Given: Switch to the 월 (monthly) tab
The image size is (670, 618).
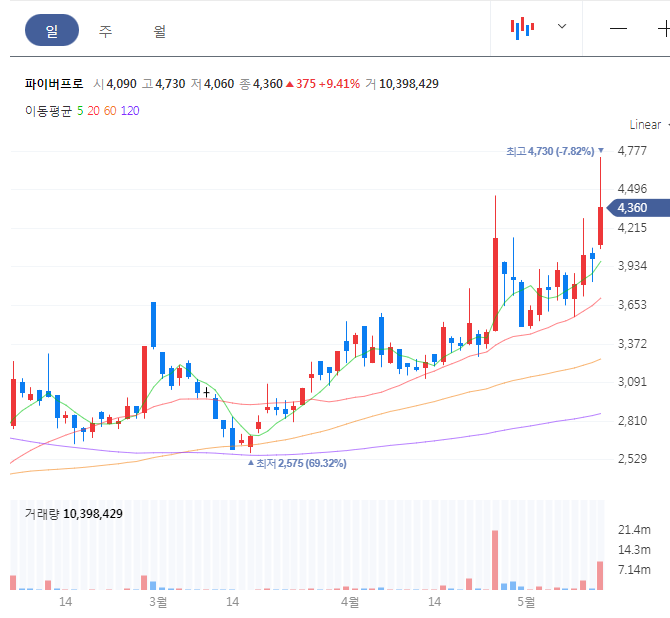Looking at the screenshot, I should (x=160, y=31).
